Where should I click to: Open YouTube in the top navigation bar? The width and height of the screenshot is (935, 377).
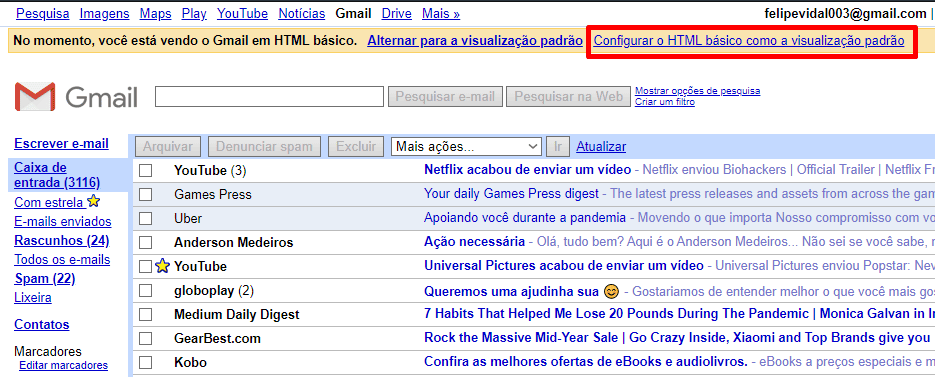pyautogui.click(x=242, y=13)
